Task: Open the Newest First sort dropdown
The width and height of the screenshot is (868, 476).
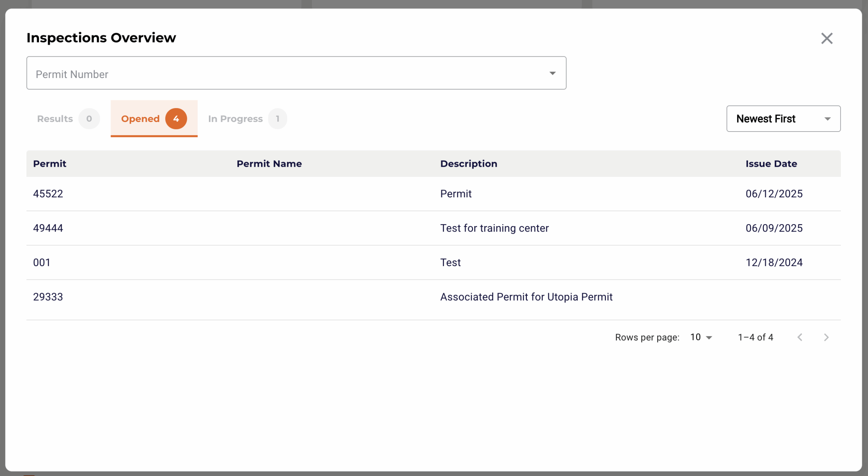Action: [x=783, y=119]
